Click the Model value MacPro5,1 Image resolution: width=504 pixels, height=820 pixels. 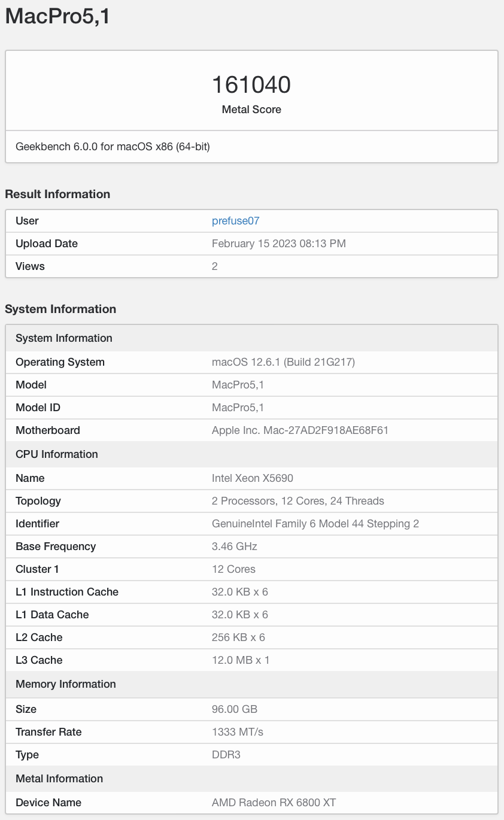coord(238,385)
